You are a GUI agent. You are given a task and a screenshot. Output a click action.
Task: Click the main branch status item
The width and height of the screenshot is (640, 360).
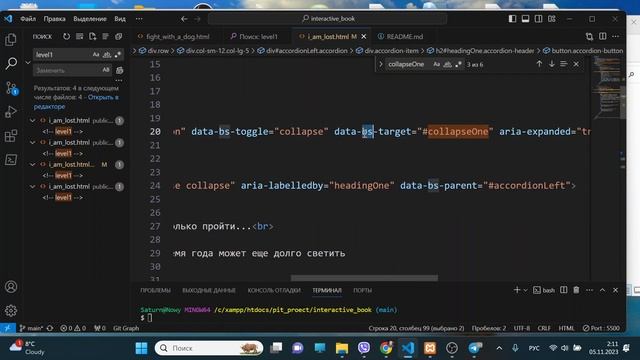point(31,328)
